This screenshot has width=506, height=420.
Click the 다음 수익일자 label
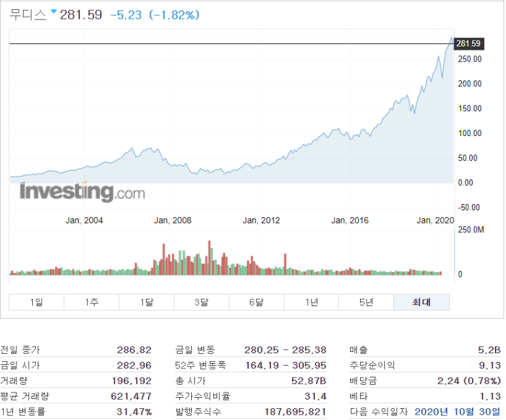click(379, 412)
